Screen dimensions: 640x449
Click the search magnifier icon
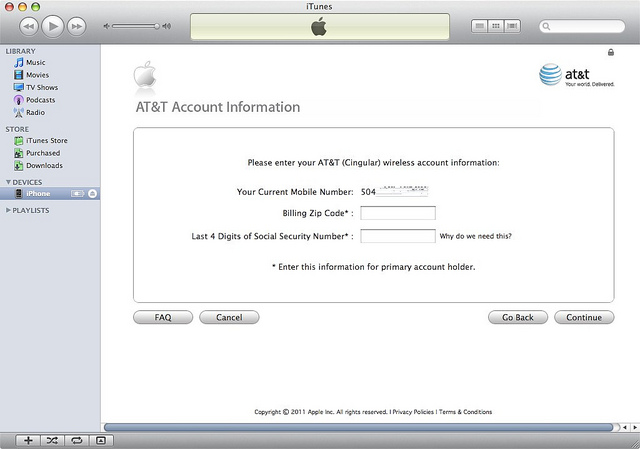tap(546, 27)
